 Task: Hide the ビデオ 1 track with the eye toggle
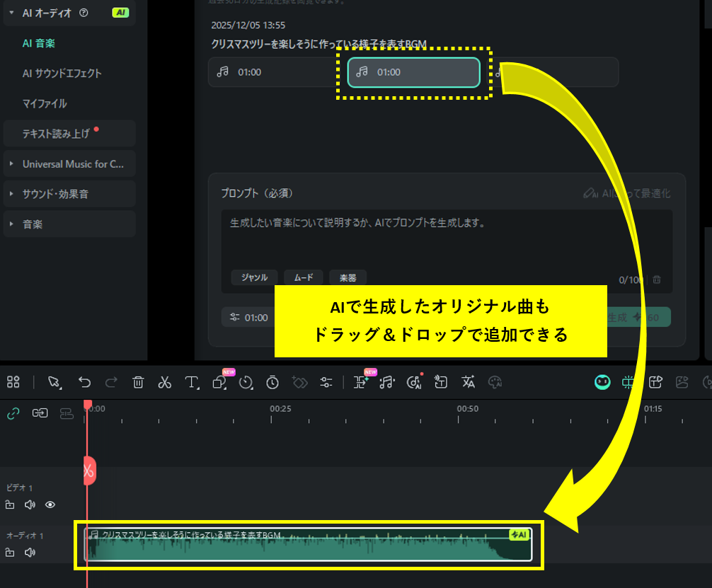point(49,505)
